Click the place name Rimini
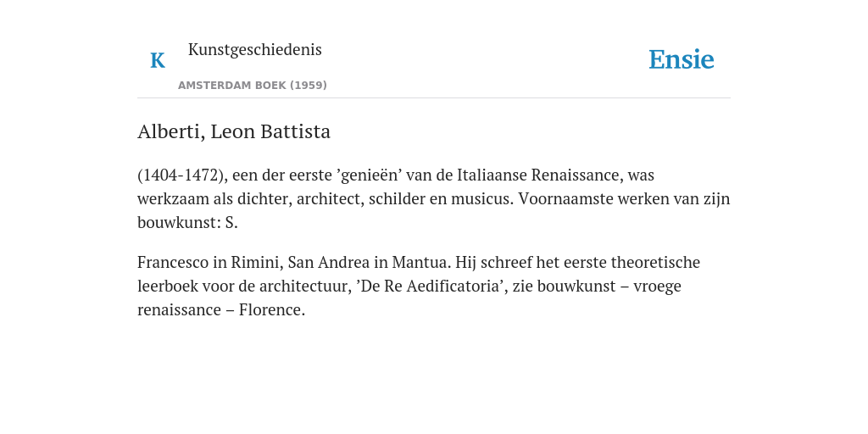 (x=257, y=262)
